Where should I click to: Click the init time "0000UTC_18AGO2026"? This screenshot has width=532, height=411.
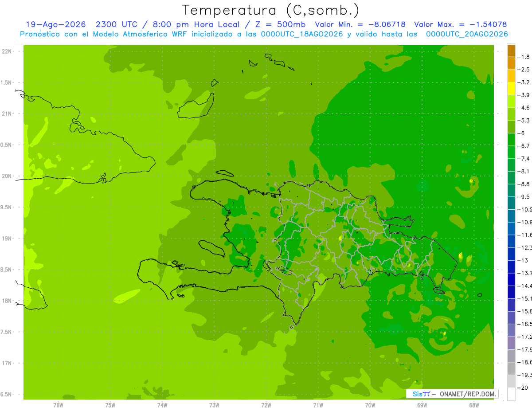[302, 34]
